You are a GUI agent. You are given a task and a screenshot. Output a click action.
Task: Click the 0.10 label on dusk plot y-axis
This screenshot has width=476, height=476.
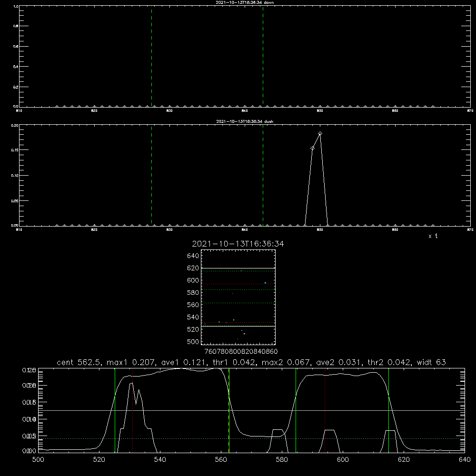click(15, 176)
